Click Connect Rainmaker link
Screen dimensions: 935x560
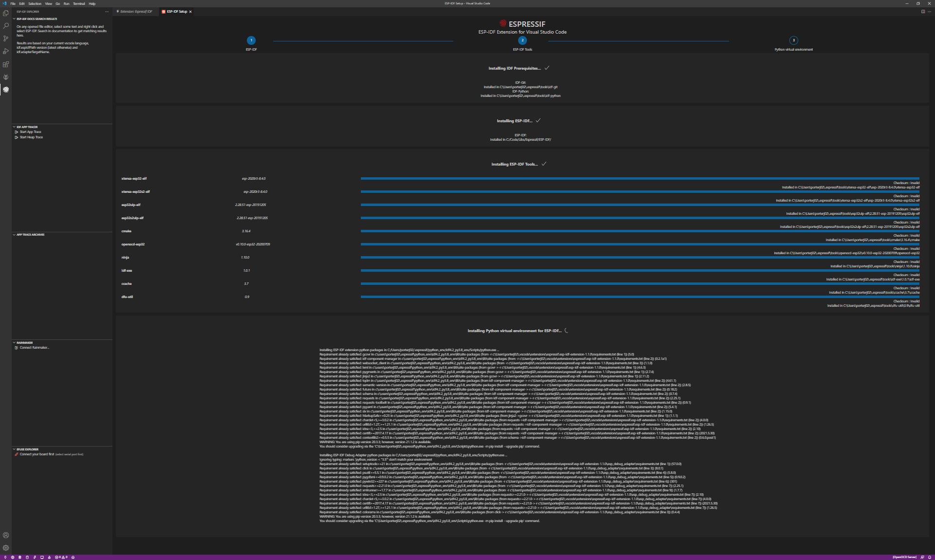34,348
